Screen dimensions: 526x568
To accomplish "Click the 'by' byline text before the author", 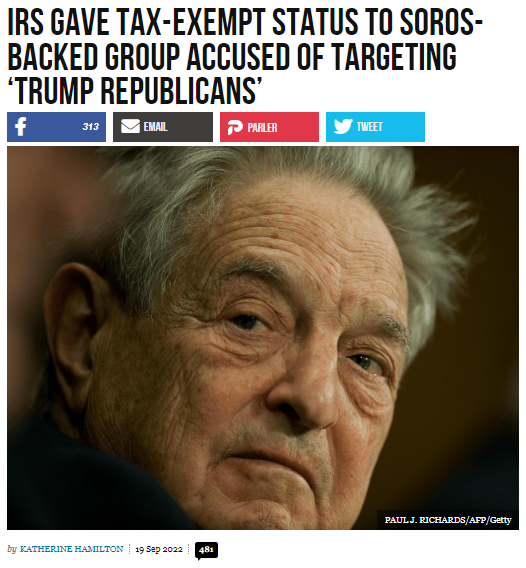I will pyautogui.click(x=12, y=549).
